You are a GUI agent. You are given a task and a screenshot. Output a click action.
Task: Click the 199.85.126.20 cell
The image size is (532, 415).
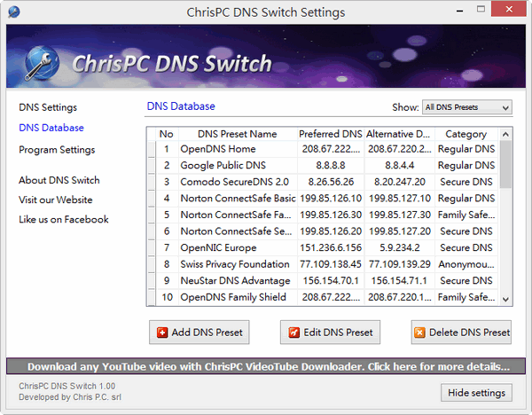pos(331,231)
